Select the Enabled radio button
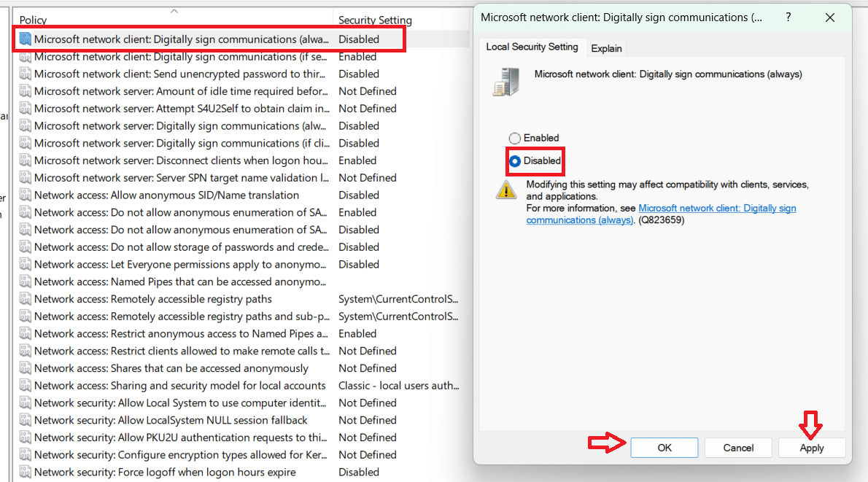This screenshot has width=868, height=482. tap(515, 137)
